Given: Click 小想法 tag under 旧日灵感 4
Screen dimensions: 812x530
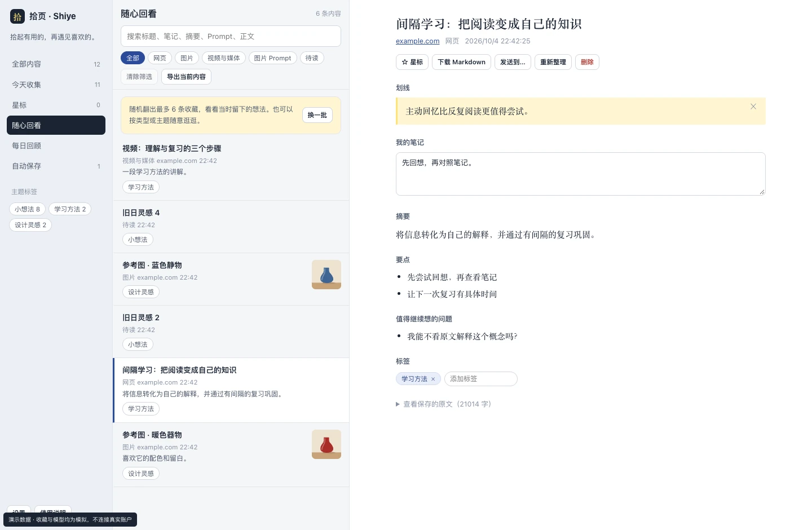Looking at the screenshot, I should pos(138,240).
